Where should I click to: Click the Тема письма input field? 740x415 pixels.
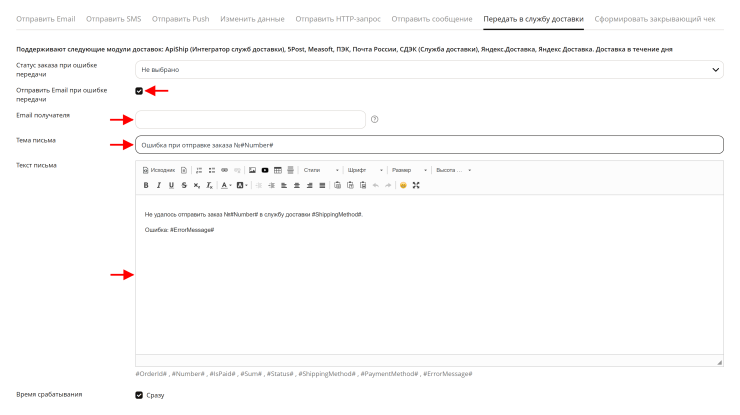429,145
